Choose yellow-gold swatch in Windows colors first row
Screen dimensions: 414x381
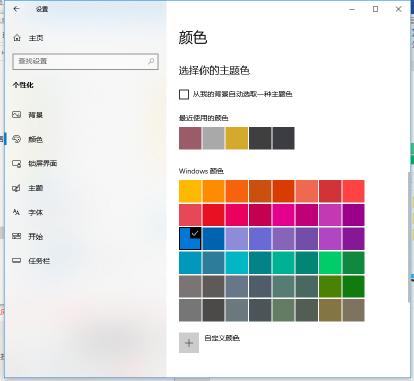(x=190, y=191)
